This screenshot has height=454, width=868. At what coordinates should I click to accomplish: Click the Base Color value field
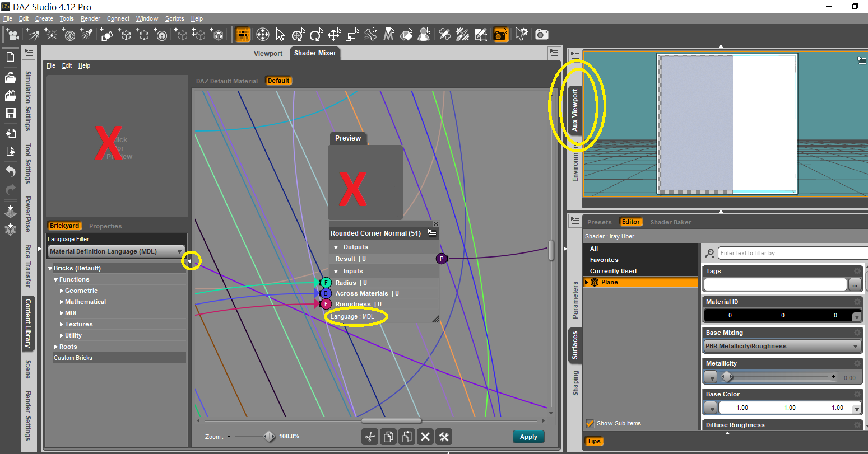(x=790, y=408)
